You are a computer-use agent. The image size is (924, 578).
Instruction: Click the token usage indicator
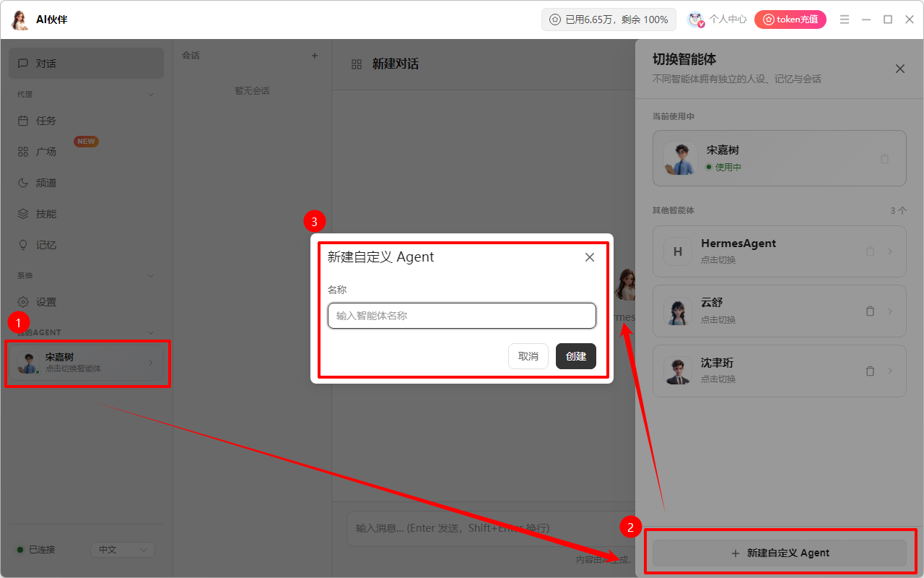pyautogui.click(x=609, y=20)
